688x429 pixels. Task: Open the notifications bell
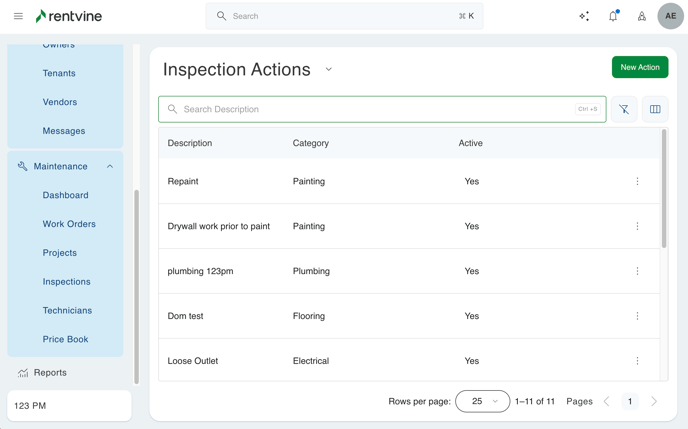point(613,16)
